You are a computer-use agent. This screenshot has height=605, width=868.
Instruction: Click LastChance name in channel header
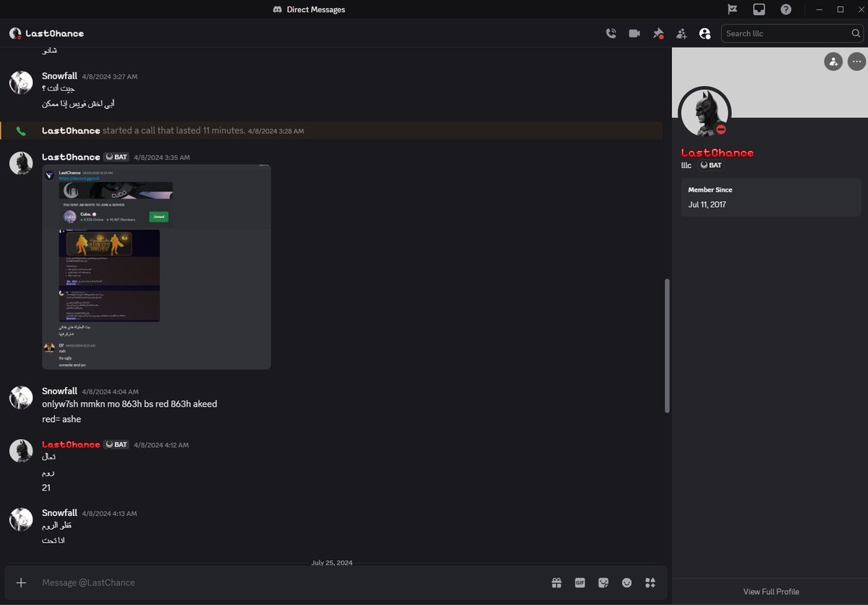tap(55, 33)
